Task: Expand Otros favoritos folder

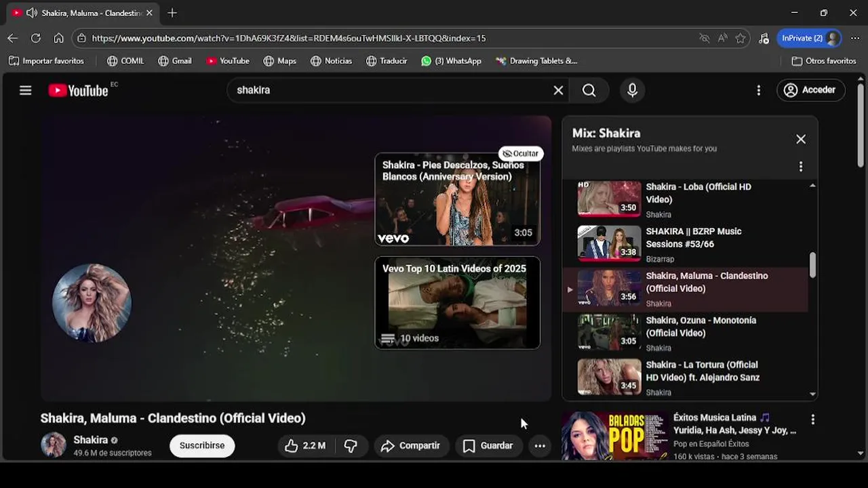Action: [824, 61]
